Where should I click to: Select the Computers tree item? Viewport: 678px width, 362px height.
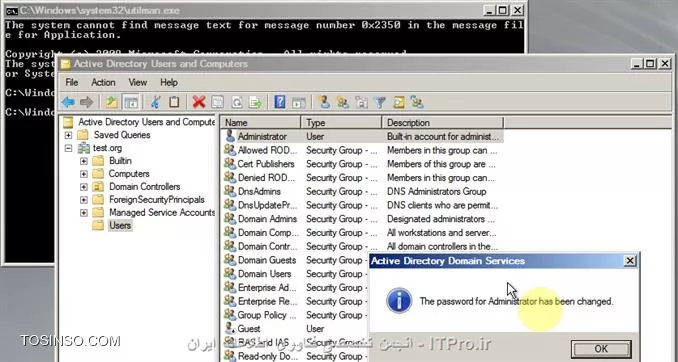point(129,174)
